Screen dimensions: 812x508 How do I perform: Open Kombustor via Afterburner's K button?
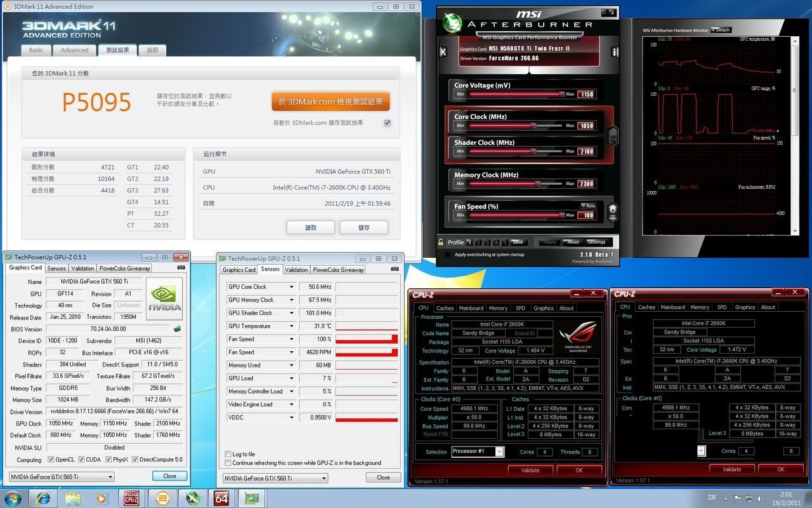443,51
